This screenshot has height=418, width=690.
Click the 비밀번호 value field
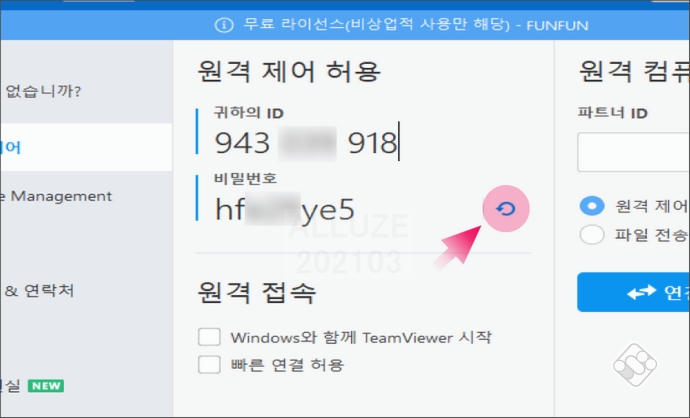click(284, 209)
